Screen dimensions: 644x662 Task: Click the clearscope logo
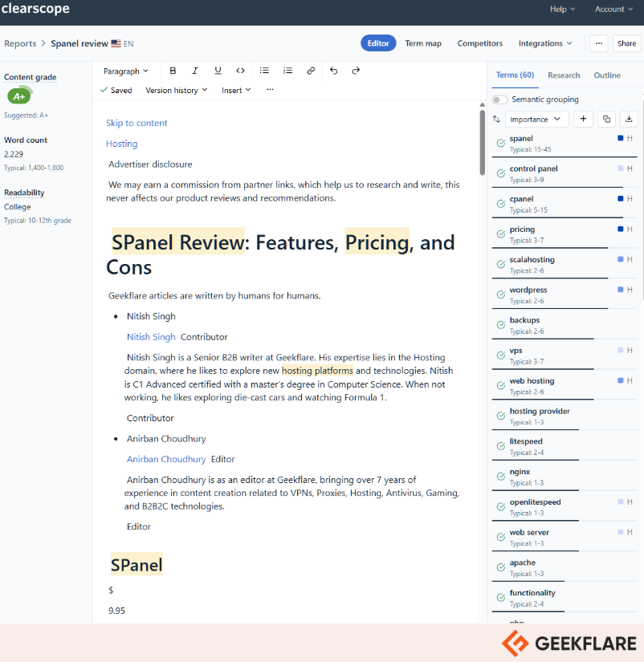pyautogui.click(x=35, y=9)
